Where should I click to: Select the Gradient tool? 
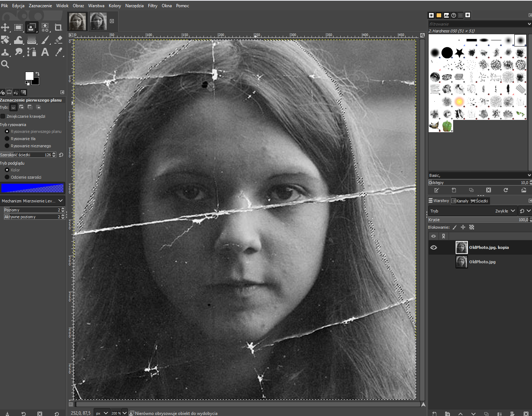(x=32, y=40)
